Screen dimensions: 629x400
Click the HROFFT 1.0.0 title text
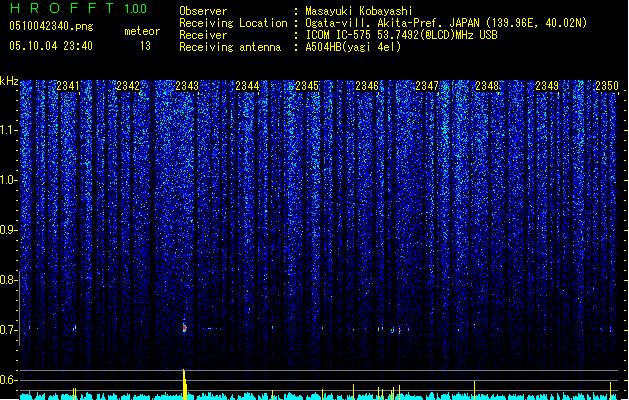click(78, 8)
